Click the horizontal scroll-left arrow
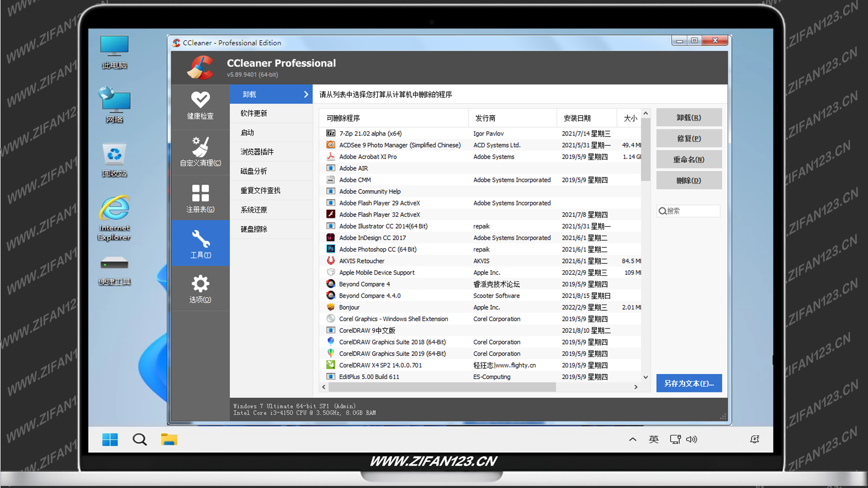The height and width of the screenshot is (488, 868). [x=324, y=387]
